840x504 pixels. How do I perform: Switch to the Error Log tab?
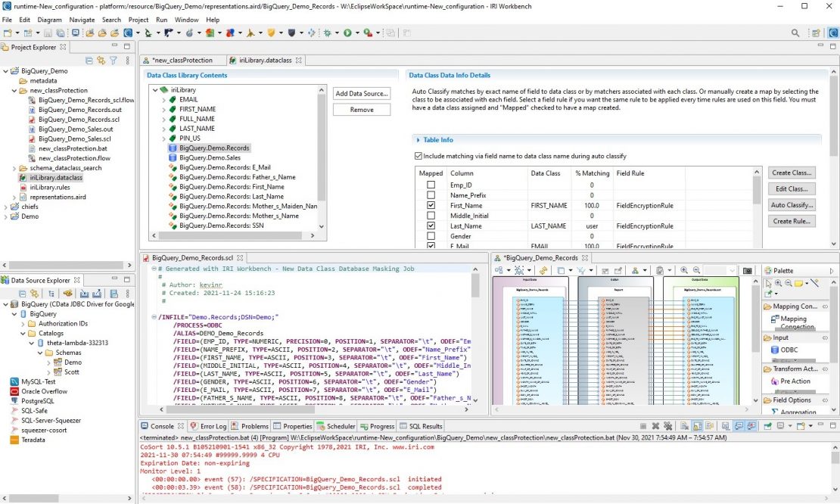[x=208, y=426]
